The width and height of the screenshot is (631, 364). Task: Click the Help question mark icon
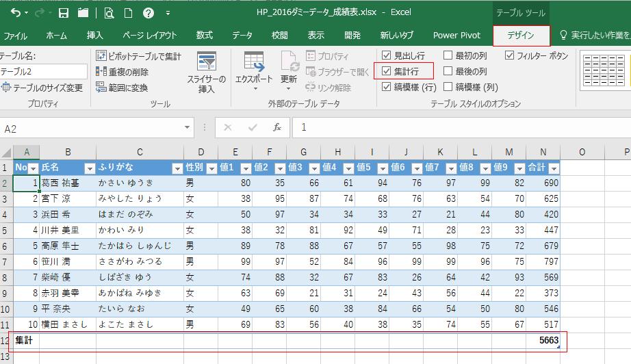(148, 12)
